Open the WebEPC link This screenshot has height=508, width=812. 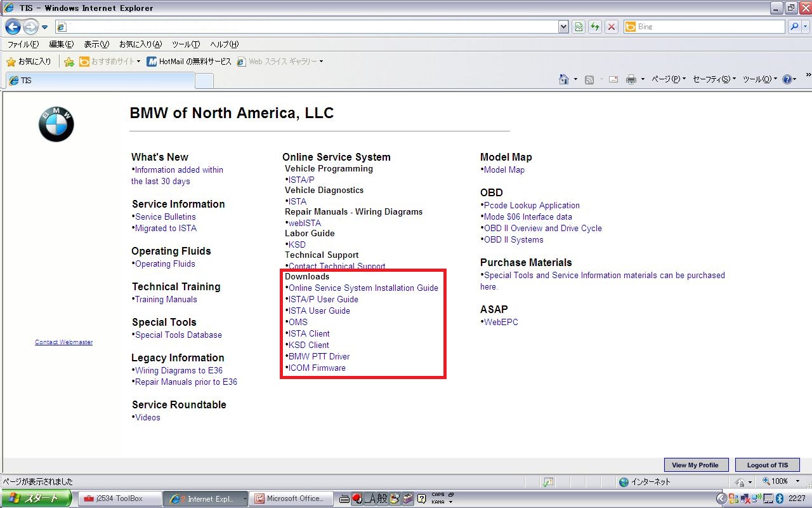(x=501, y=322)
